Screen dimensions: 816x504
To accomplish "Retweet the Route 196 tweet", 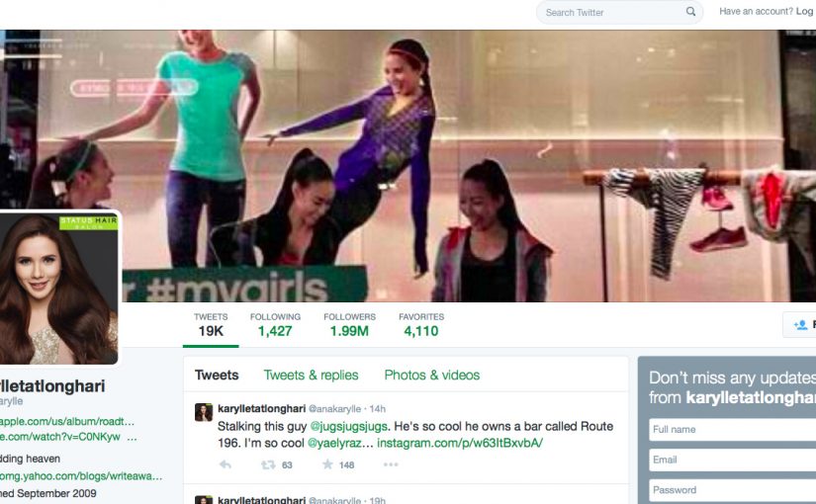I will coord(268,464).
